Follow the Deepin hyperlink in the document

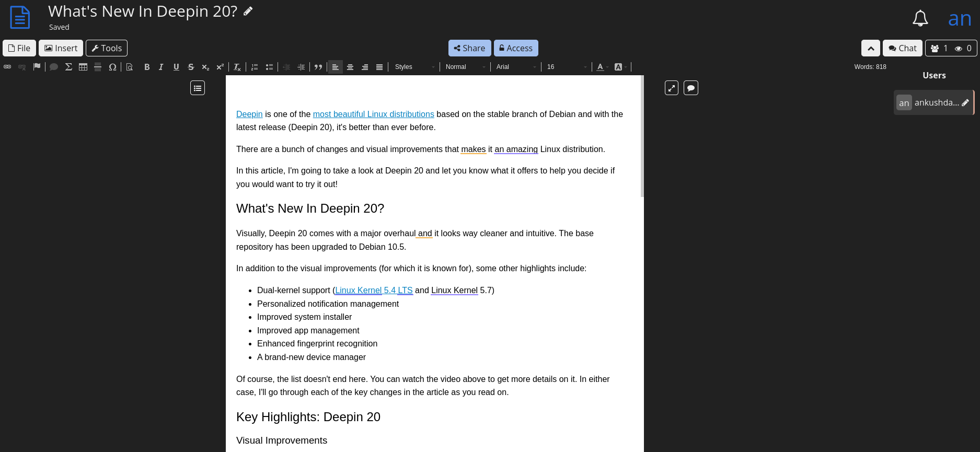249,114
